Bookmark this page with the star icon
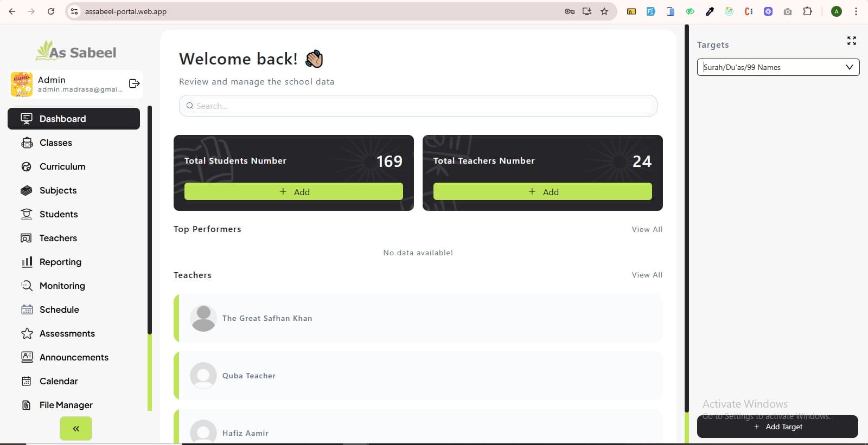This screenshot has width=868, height=445. click(x=604, y=11)
